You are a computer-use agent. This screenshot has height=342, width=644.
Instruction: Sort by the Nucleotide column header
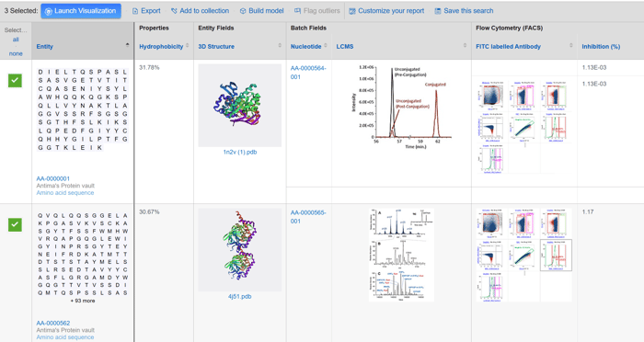306,46
